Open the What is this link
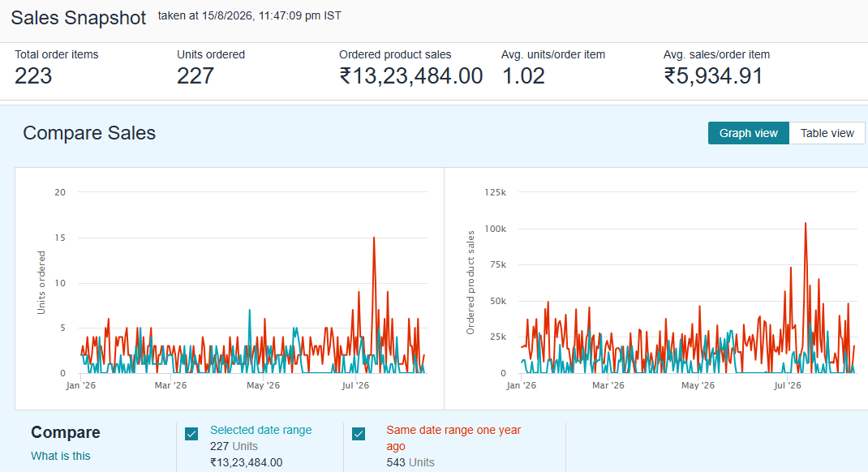Viewport: 868px width, 472px height. click(60, 456)
